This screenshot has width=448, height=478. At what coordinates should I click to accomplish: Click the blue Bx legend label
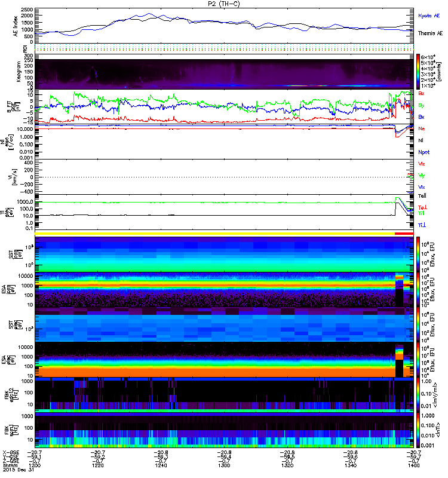point(421,117)
